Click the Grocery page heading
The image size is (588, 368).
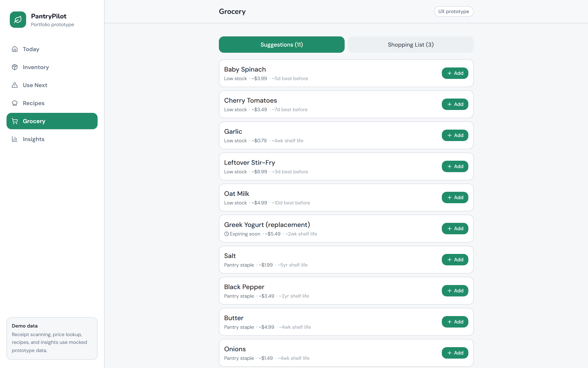(x=232, y=11)
